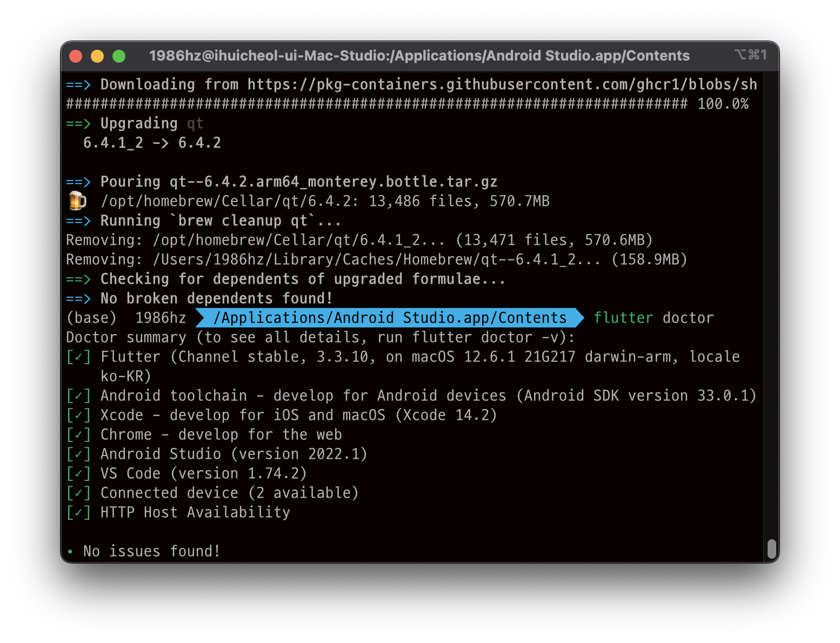
Task: Click the version line '6.4.1_2 -> 6.4.2'
Action: point(152,143)
